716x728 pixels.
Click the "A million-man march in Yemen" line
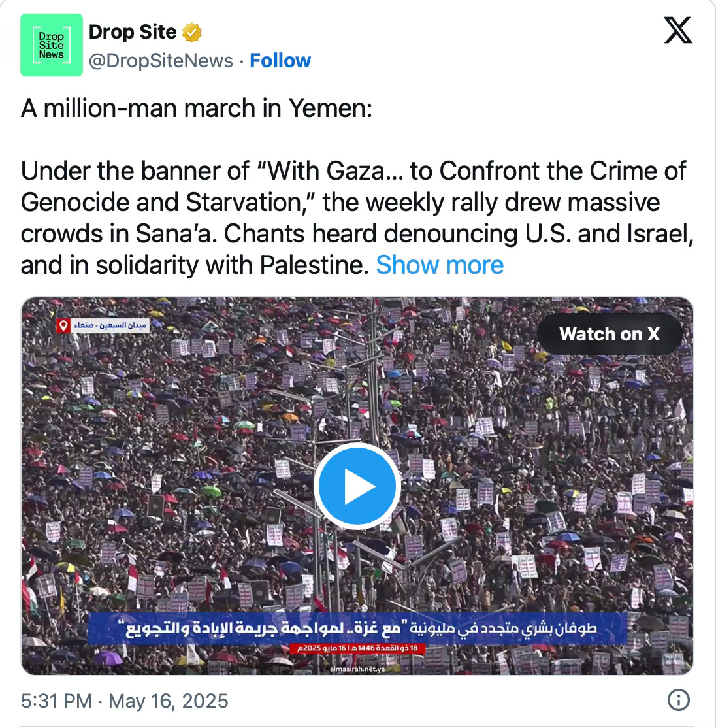(196, 108)
